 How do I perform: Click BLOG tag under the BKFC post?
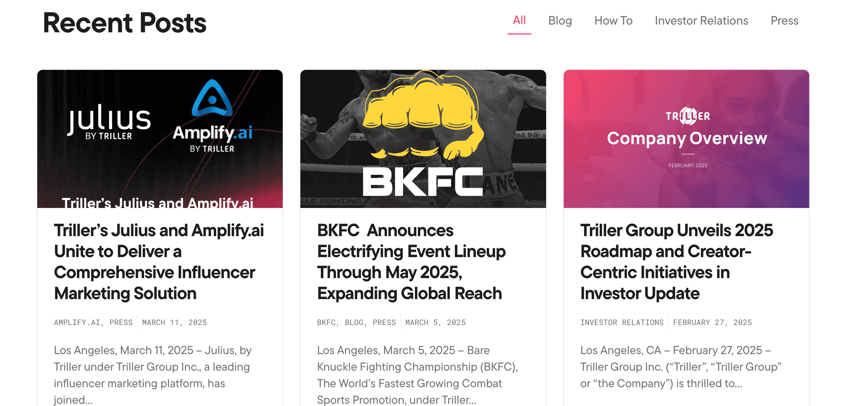point(354,322)
